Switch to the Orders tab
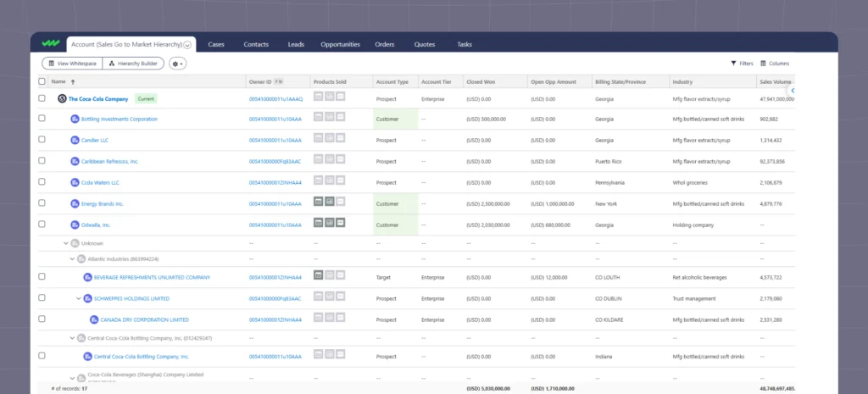868x394 pixels. (x=384, y=44)
